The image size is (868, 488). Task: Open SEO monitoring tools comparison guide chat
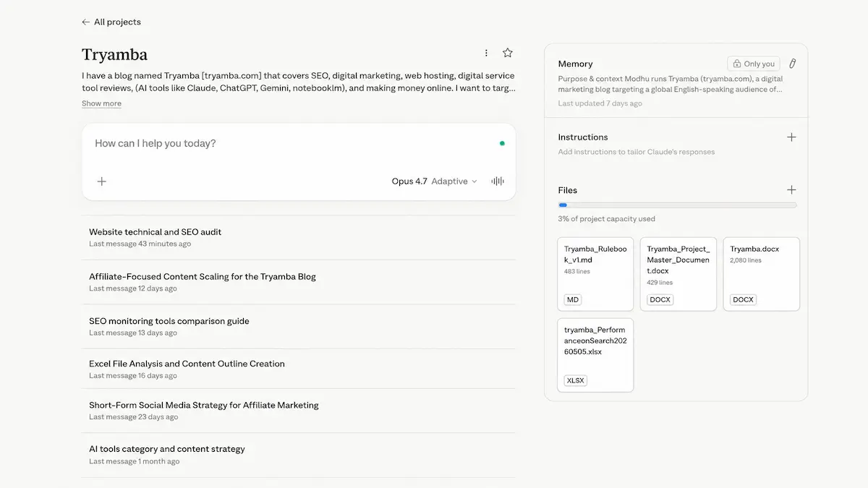299,326
